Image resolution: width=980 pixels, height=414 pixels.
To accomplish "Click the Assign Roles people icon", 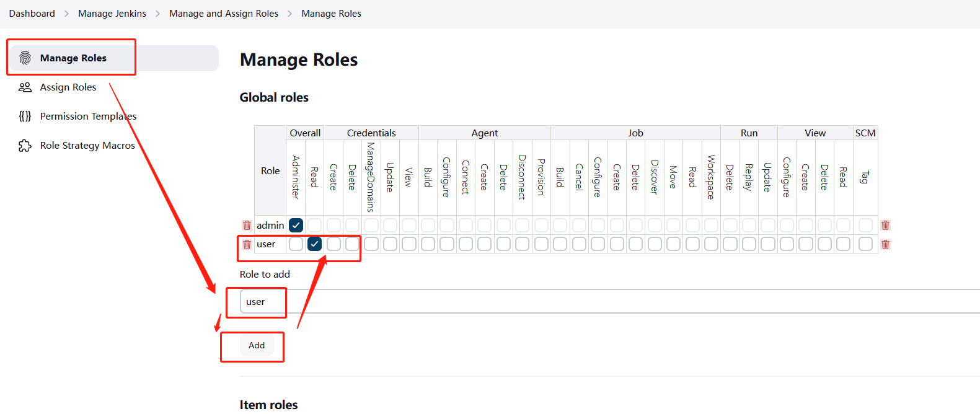I will 25,87.
